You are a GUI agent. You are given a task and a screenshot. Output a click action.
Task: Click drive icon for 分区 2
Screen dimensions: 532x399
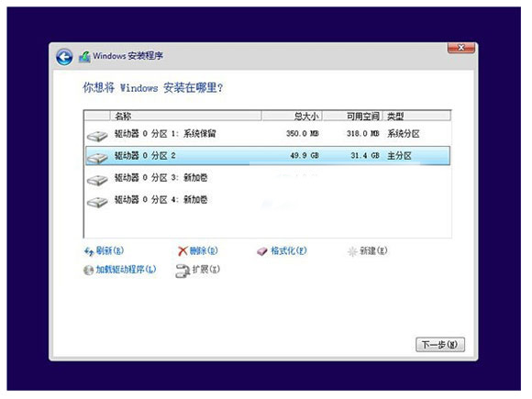coord(97,158)
